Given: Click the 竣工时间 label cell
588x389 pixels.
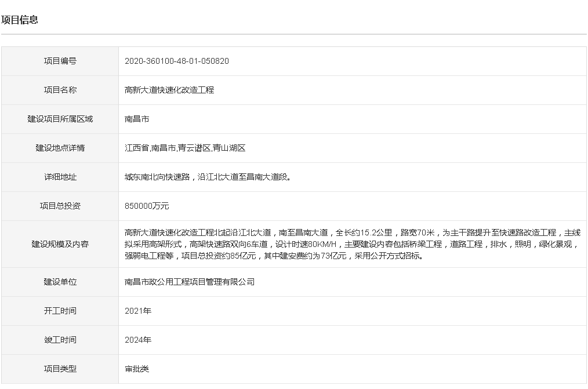Looking at the screenshot, I should [x=60, y=340].
